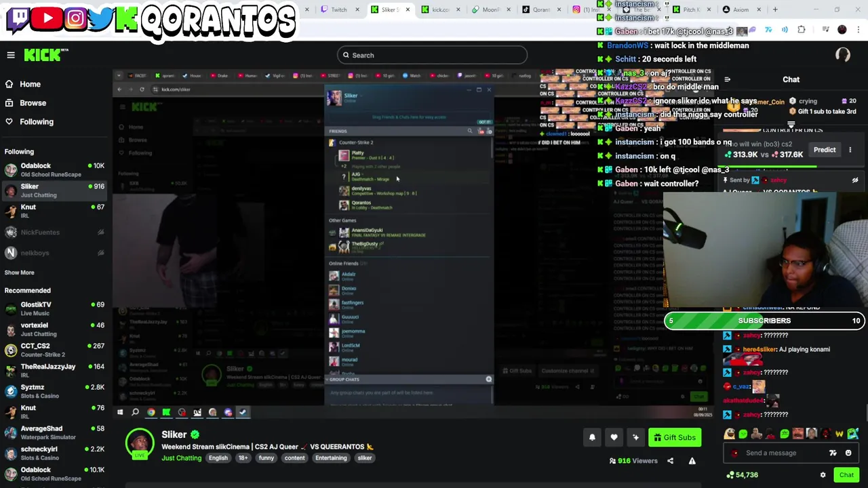Image resolution: width=868 pixels, height=488 pixels.
Task: Open Knut's channel with 67 viewers
Action: [54, 211]
